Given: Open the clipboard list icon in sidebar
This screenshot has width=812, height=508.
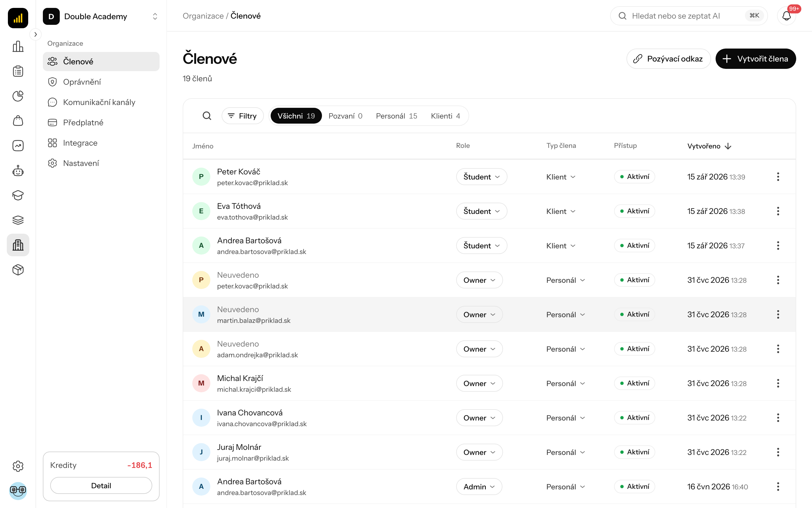Looking at the screenshot, I should pos(18,71).
